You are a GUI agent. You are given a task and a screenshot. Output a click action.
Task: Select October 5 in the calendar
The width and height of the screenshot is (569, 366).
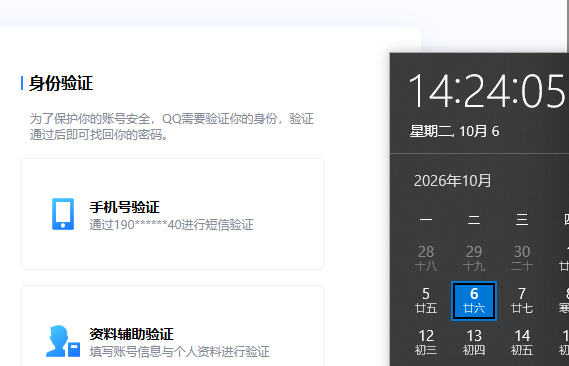click(x=426, y=301)
